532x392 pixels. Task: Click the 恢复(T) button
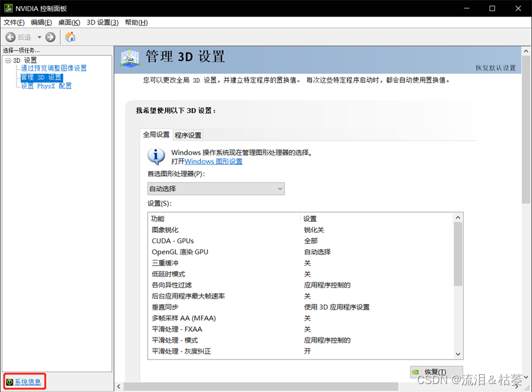tap(436, 372)
